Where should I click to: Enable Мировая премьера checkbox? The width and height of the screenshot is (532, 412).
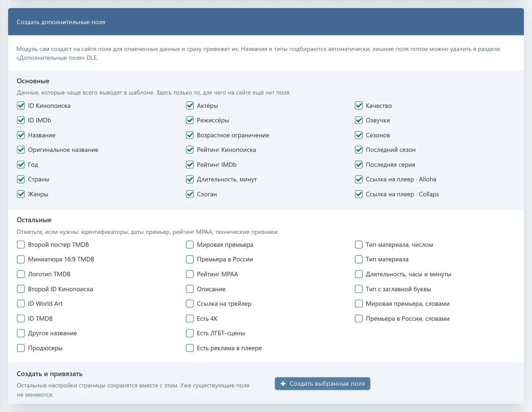coord(190,245)
